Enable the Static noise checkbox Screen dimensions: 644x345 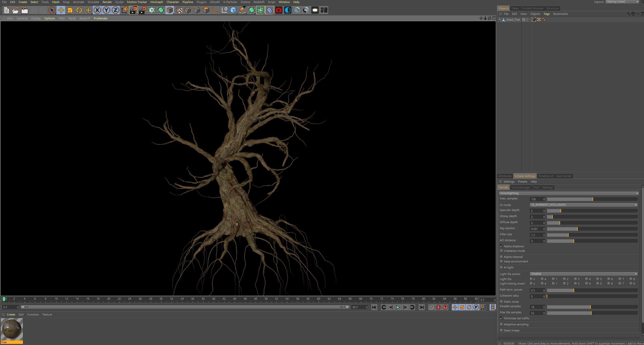(501, 301)
